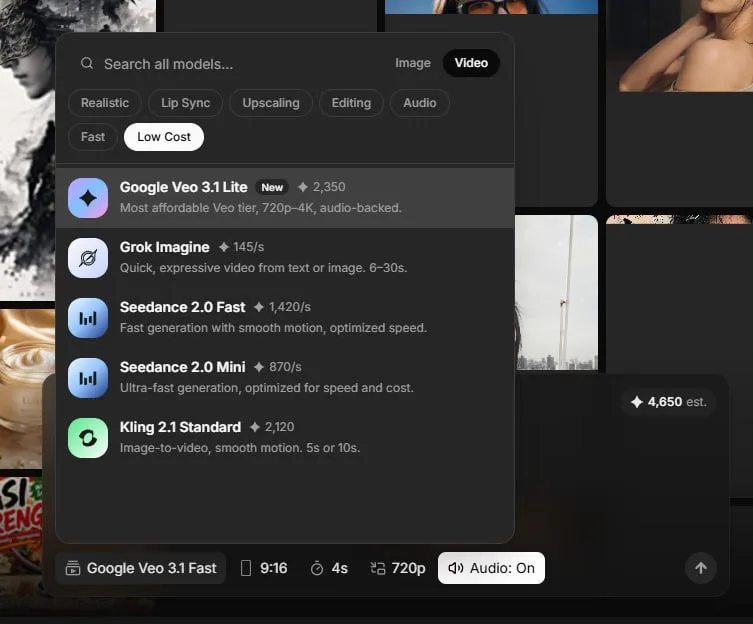Enable the Fast filter chip
Viewport: 753px width, 624px height.
tap(93, 137)
